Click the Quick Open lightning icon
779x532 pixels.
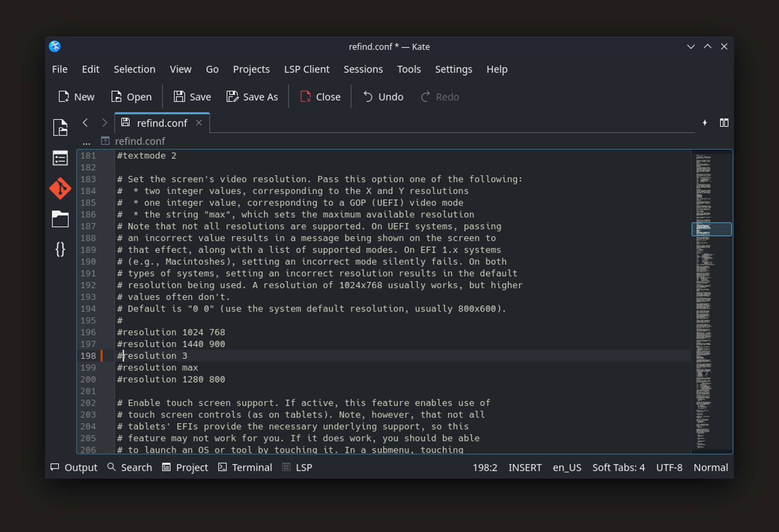[704, 123]
